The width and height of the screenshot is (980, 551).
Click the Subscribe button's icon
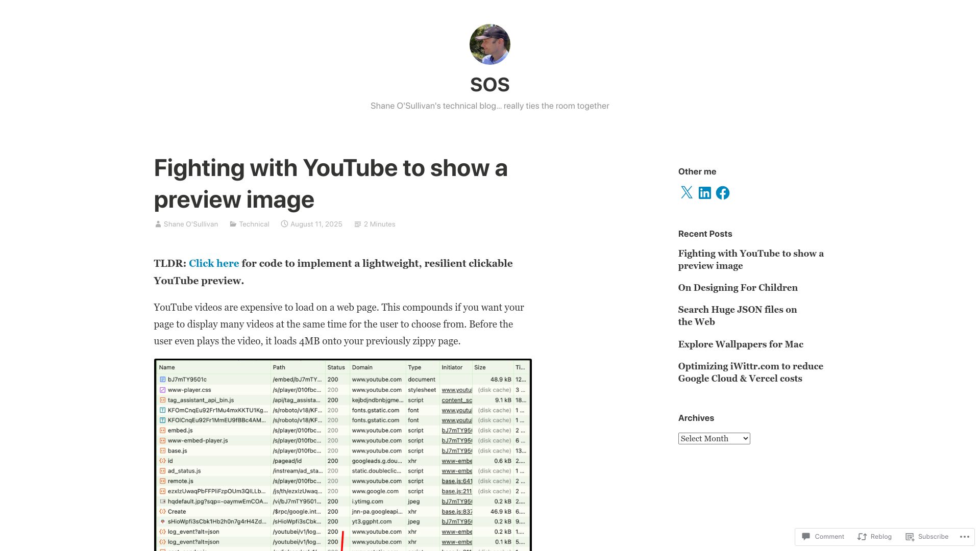click(x=910, y=537)
